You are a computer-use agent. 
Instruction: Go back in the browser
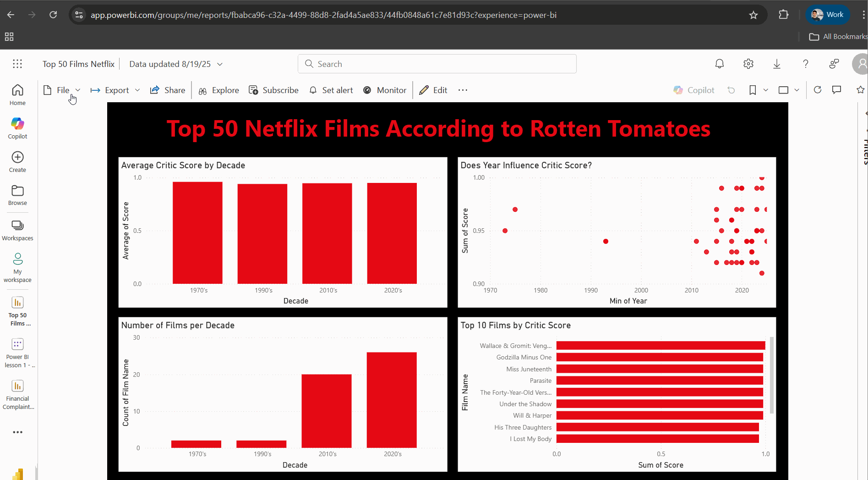pyautogui.click(x=11, y=15)
